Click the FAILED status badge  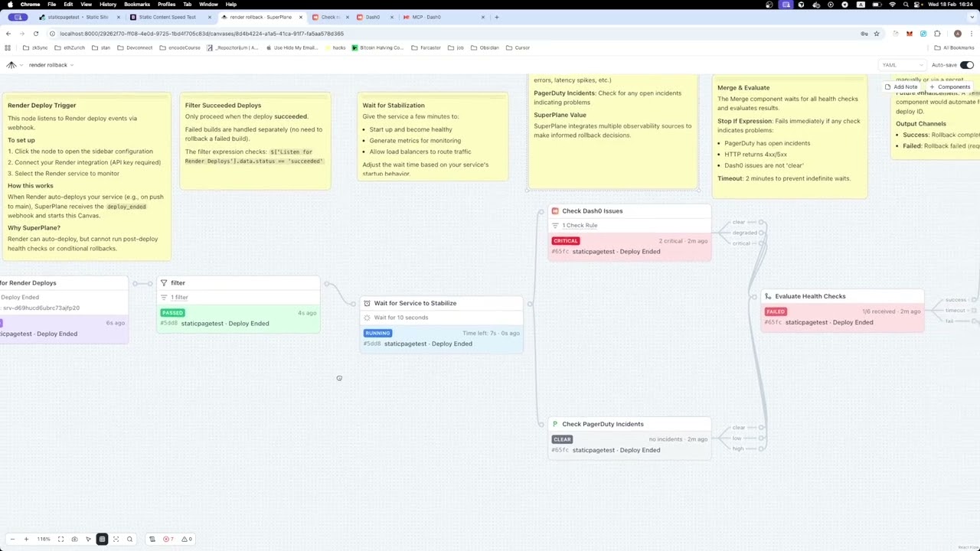click(776, 311)
